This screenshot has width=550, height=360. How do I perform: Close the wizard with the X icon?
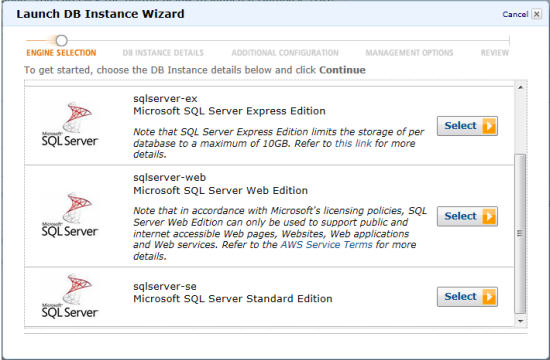[536, 14]
